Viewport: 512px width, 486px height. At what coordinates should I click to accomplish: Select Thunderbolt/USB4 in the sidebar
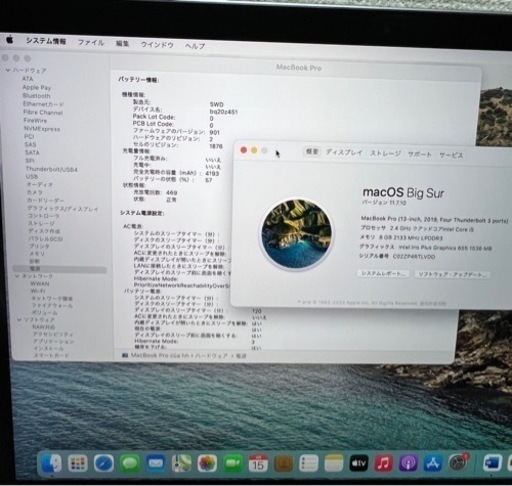(x=52, y=169)
